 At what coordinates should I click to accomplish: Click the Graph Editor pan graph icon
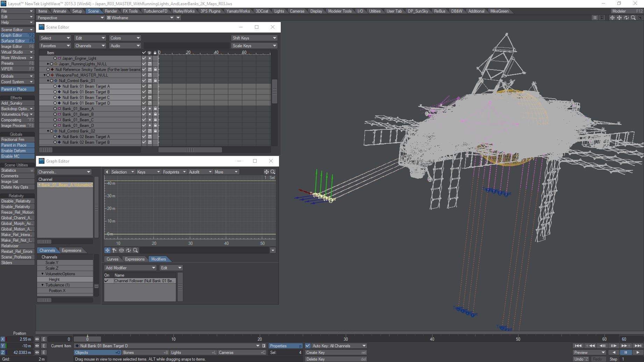266,172
